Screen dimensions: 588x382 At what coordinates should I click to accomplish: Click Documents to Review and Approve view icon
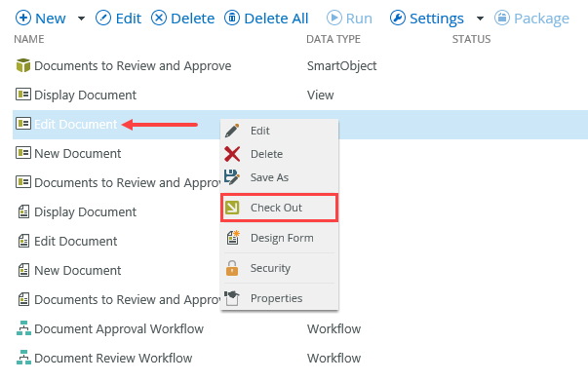click(x=23, y=182)
